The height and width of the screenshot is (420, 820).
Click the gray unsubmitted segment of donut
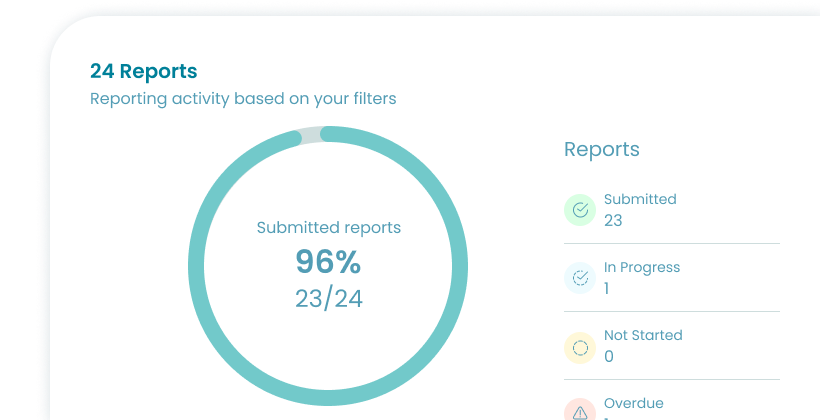pyautogui.click(x=311, y=135)
